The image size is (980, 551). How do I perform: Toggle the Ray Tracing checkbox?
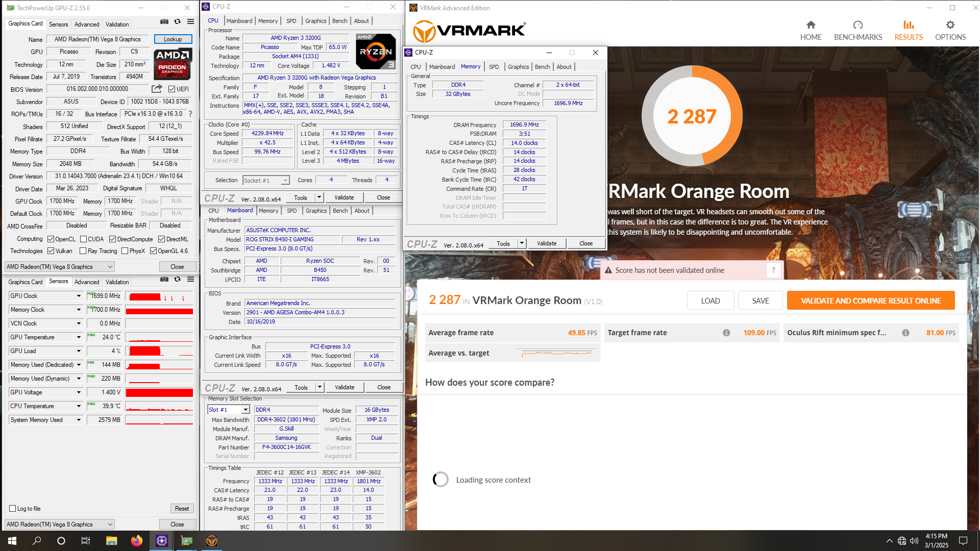pyautogui.click(x=83, y=251)
